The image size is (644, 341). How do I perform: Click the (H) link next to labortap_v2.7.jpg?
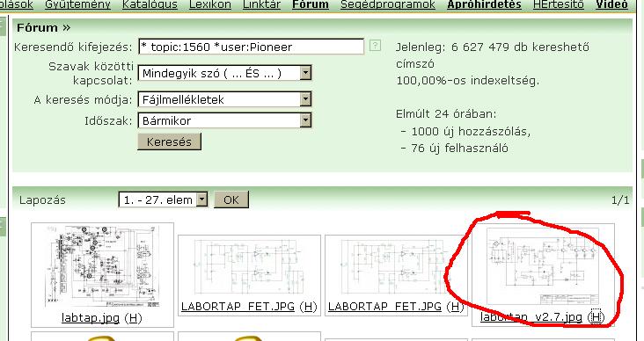(x=596, y=316)
